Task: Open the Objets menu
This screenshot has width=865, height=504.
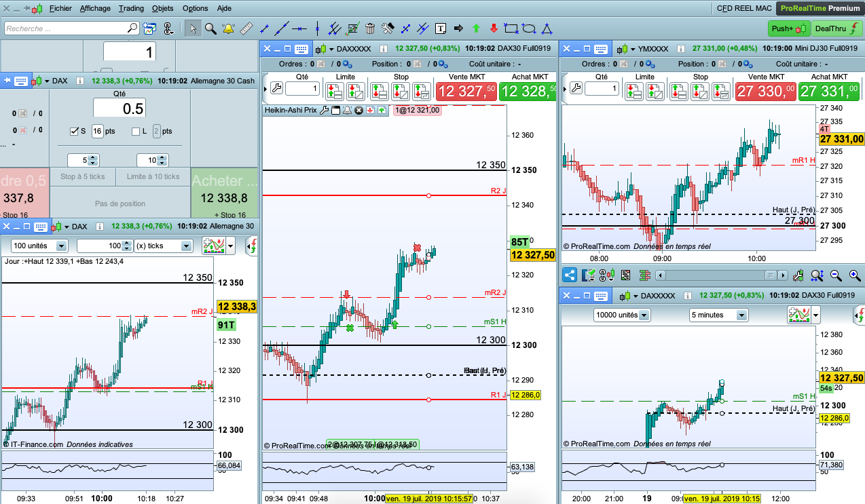Action: (163, 8)
